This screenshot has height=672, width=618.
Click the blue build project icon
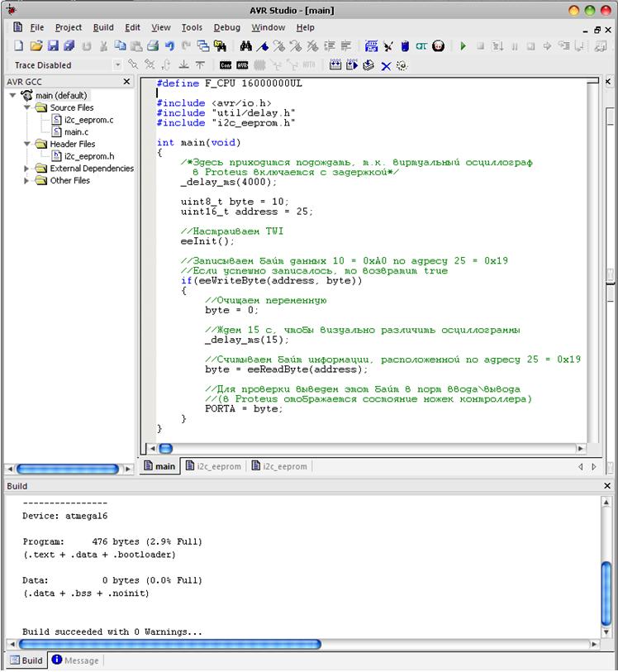(x=371, y=45)
